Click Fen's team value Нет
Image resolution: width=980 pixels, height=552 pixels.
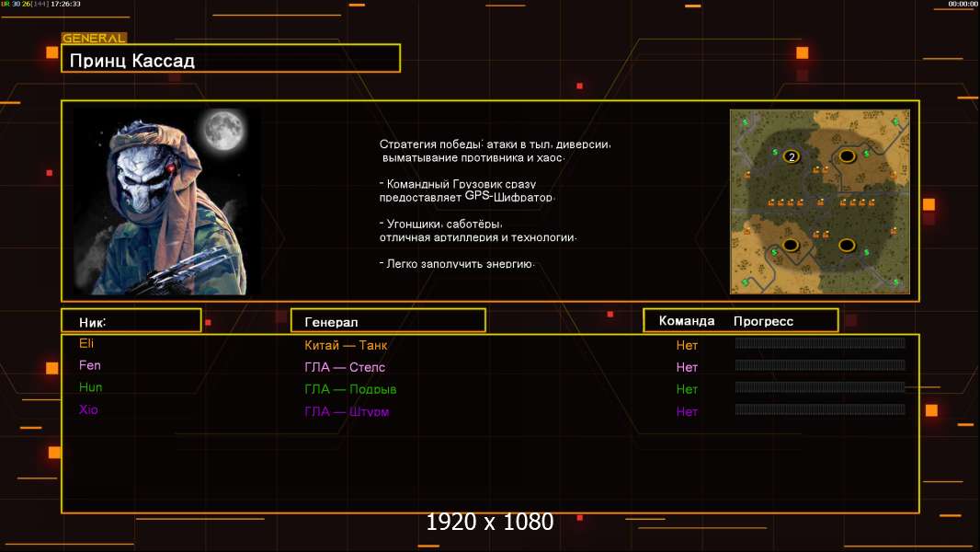pyautogui.click(x=687, y=367)
